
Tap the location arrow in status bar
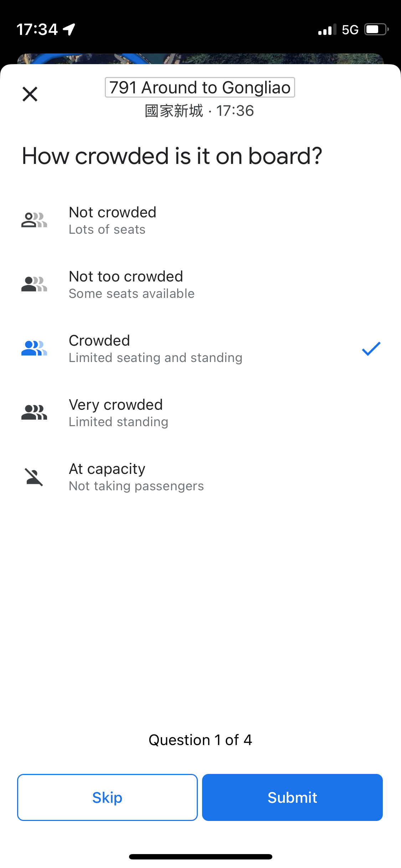[x=69, y=29]
